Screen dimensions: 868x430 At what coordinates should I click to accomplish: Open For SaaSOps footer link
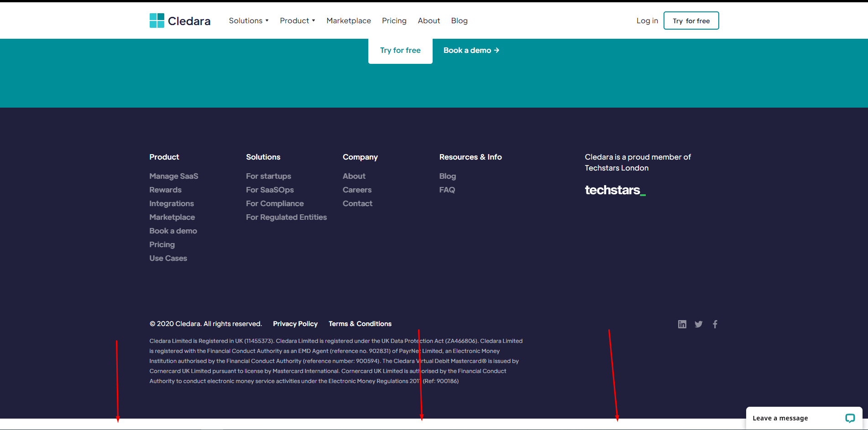pyautogui.click(x=270, y=190)
